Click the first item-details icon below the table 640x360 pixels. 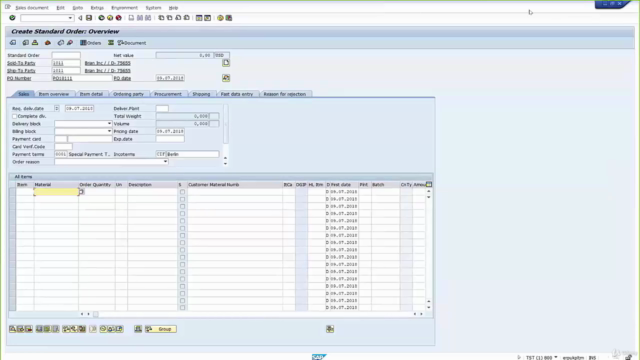(13, 329)
